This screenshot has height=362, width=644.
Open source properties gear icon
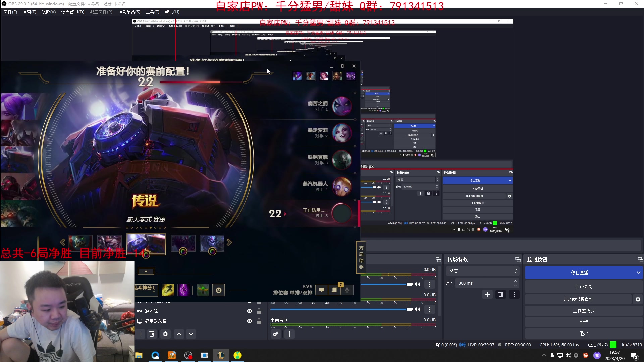[165, 334]
